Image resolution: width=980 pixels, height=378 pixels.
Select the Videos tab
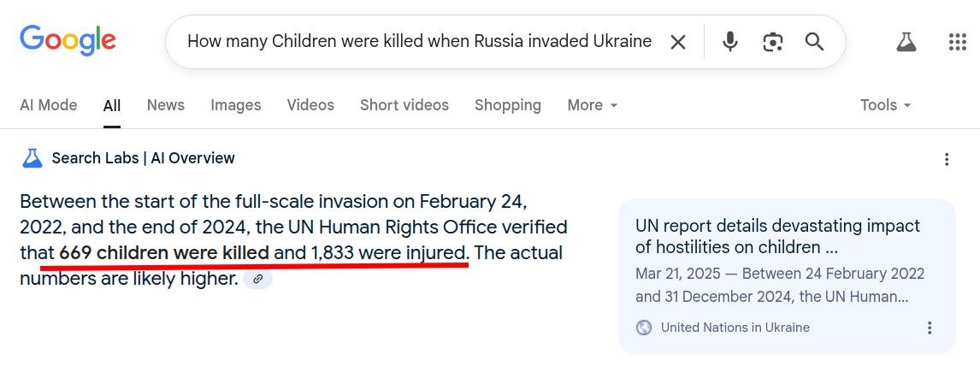[x=310, y=105]
